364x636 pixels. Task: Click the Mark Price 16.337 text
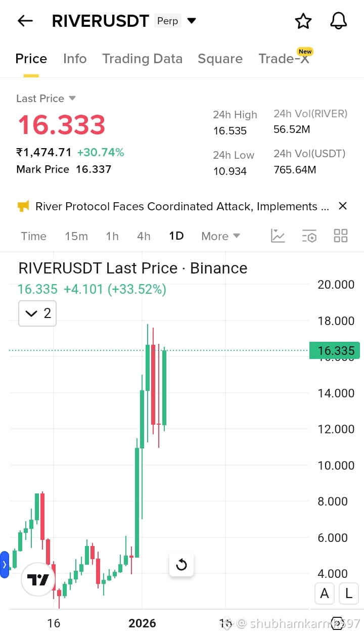click(x=64, y=169)
